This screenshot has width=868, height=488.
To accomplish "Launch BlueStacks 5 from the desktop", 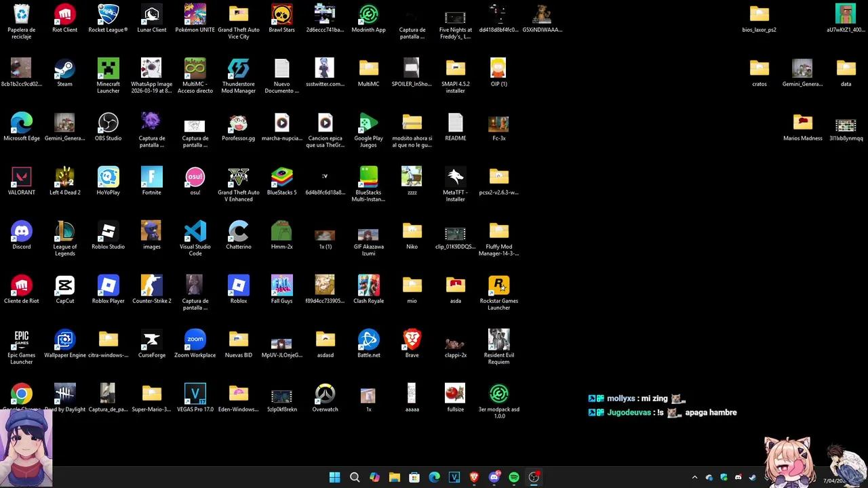I will click(x=281, y=181).
